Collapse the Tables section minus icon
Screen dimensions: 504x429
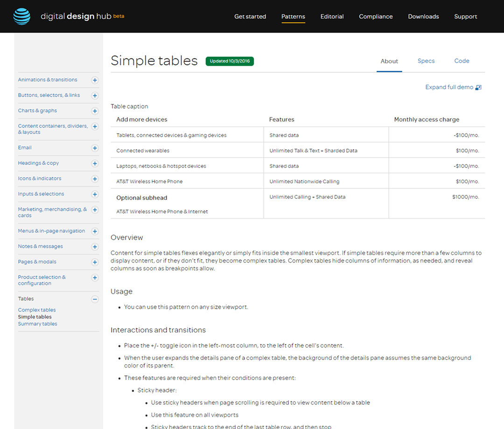point(95,299)
